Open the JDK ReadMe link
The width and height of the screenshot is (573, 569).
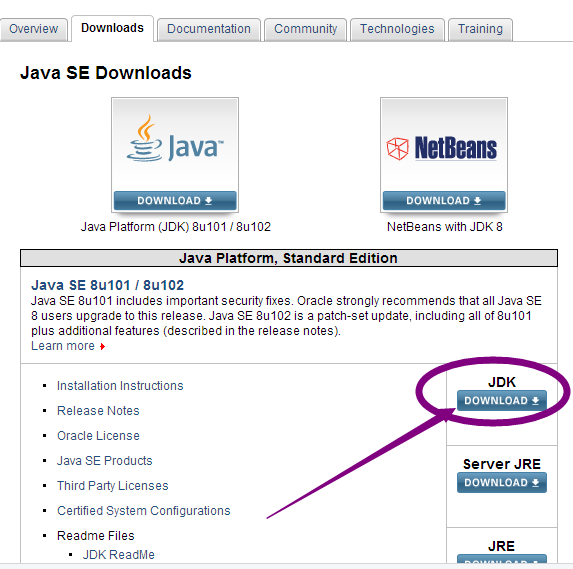tap(118, 555)
